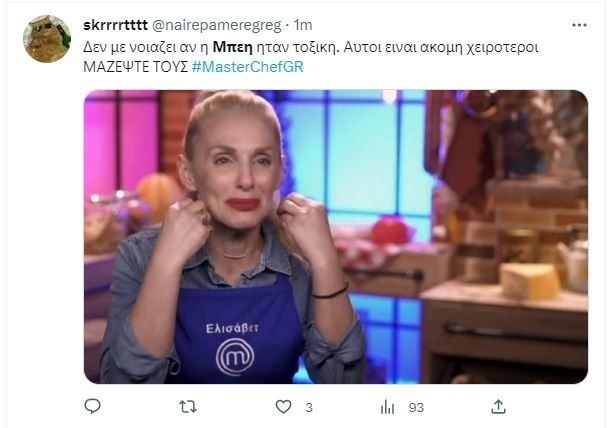Click the Ελισάβετ name on the apron
The height and width of the screenshot is (428, 610).
[x=232, y=328]
